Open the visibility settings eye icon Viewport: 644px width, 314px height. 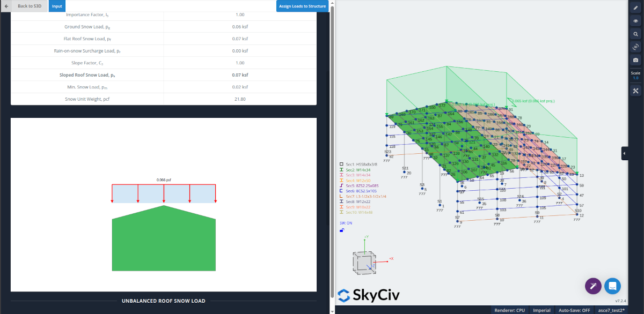(635, 20)
